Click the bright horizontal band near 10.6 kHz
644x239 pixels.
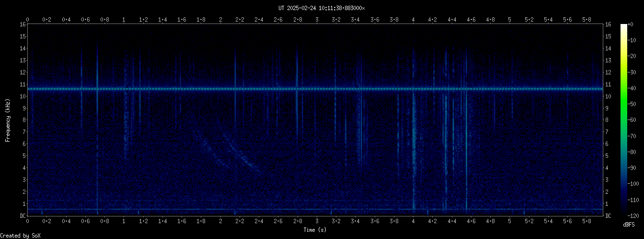pyautogui.click(x=315, y=89)
